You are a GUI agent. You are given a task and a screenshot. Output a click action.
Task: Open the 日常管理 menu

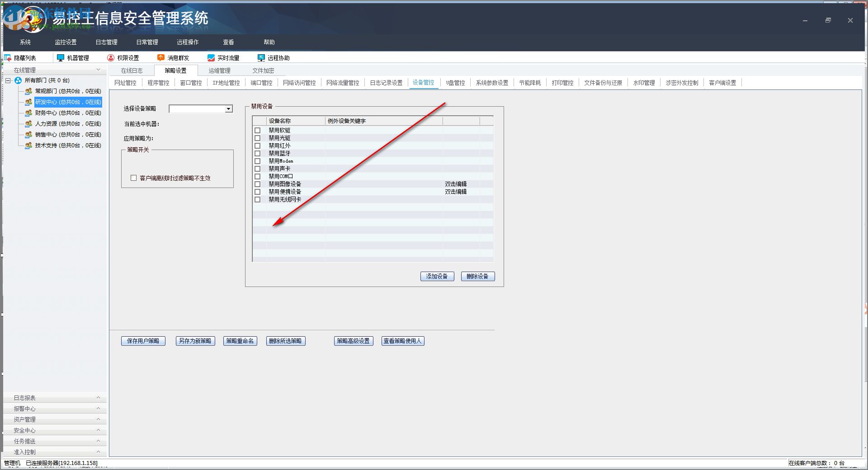click(x=147, y=42)
